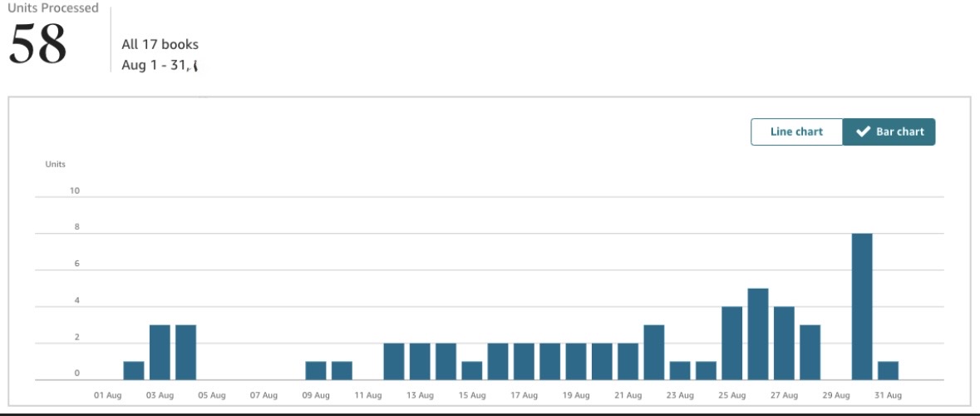The width and height of the screenshot is (980, 416).
Task: Click the 26 Aug bar of five units
Action: tap(758, 334)
